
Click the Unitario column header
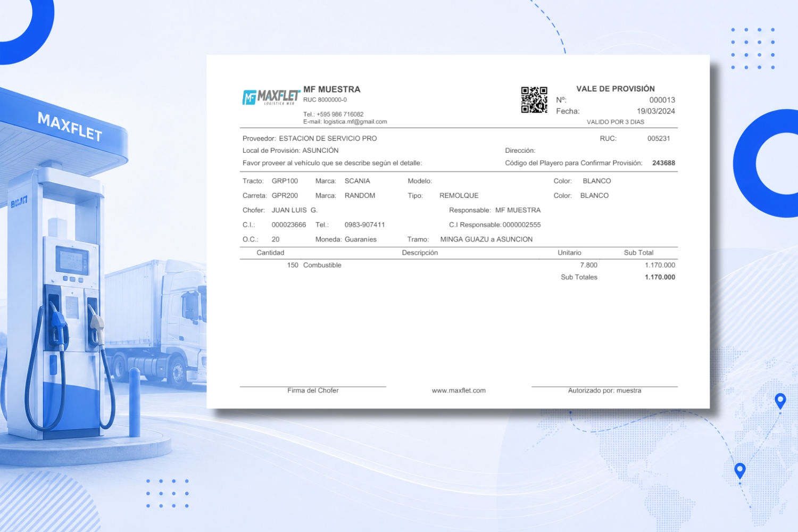coord(569,253)
